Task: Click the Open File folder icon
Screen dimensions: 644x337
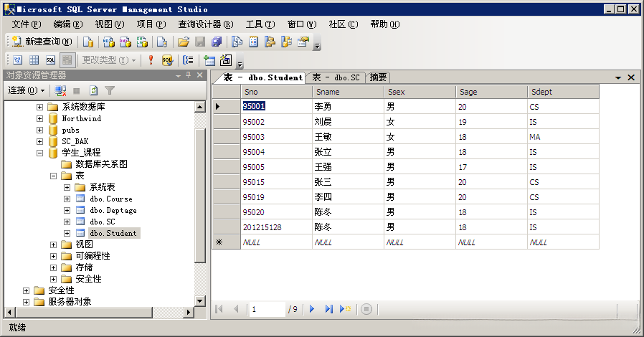Action: point(183,42)
